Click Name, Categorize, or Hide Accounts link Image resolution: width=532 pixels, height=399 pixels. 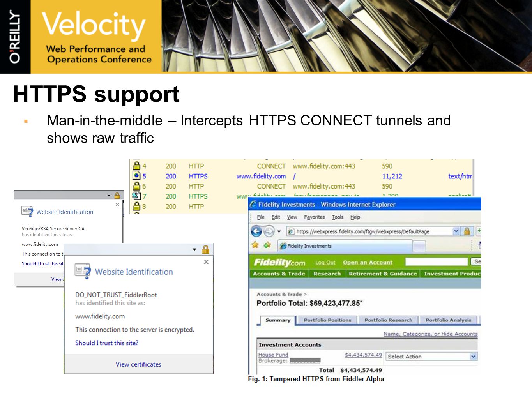430,334
